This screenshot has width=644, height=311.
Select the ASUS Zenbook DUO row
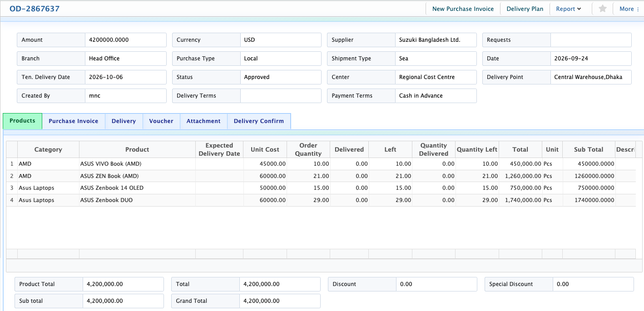(321, 200)
